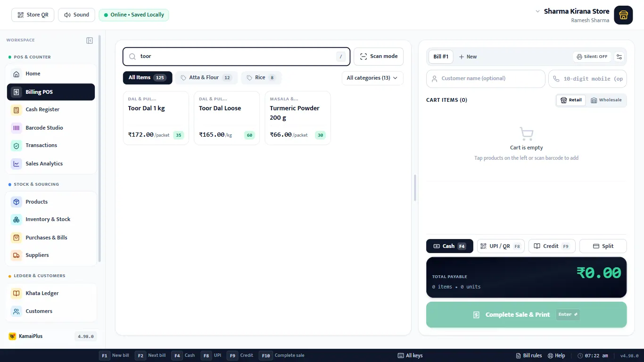Select Credit payment method
This screenshot has height=362, width=644.
pos(552,246)
